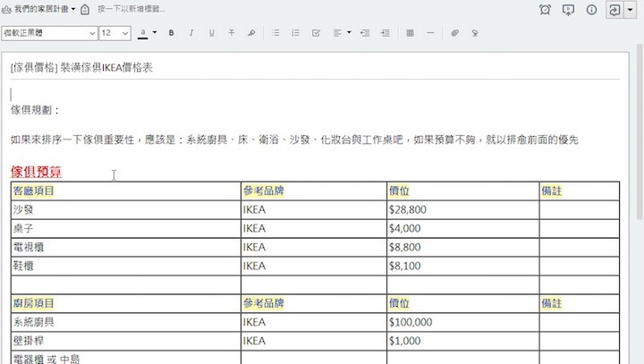This screenshot has width=644, height=364.
Task: Expand the share options arrow
Action: click(631, 10)
